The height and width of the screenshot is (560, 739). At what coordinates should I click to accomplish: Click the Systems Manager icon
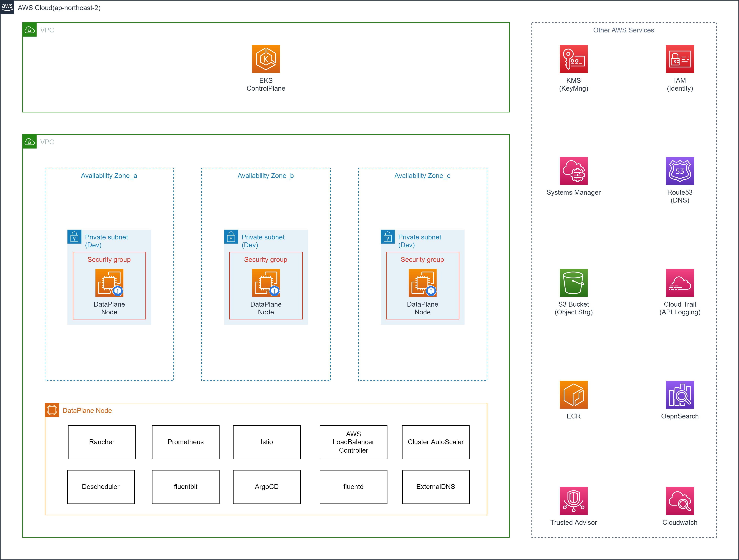pos(574,171)
